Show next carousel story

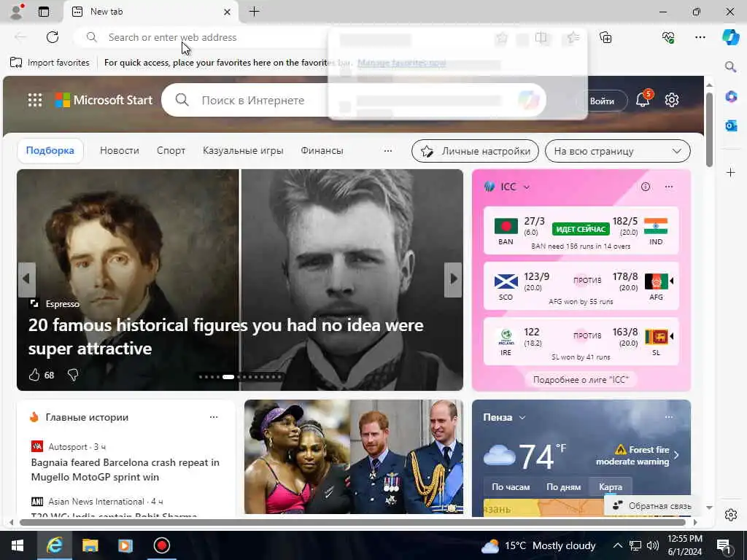pyautogui.click(x=453, y=279)
